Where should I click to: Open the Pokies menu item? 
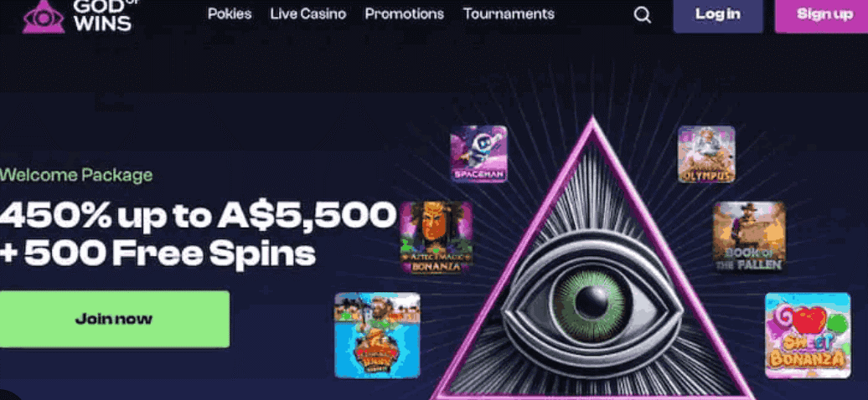[230, 14]
